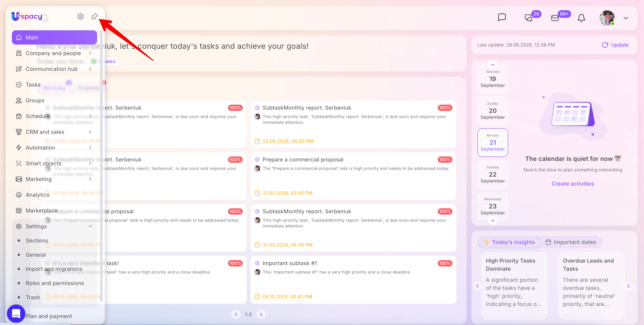Select Monday 21 September
Screen dimensions: 644x325
(493, 142)
